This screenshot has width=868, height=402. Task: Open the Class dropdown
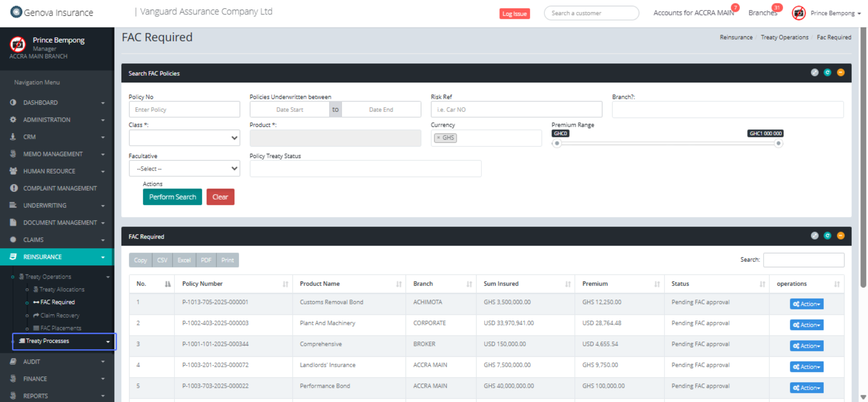(184, 138)
